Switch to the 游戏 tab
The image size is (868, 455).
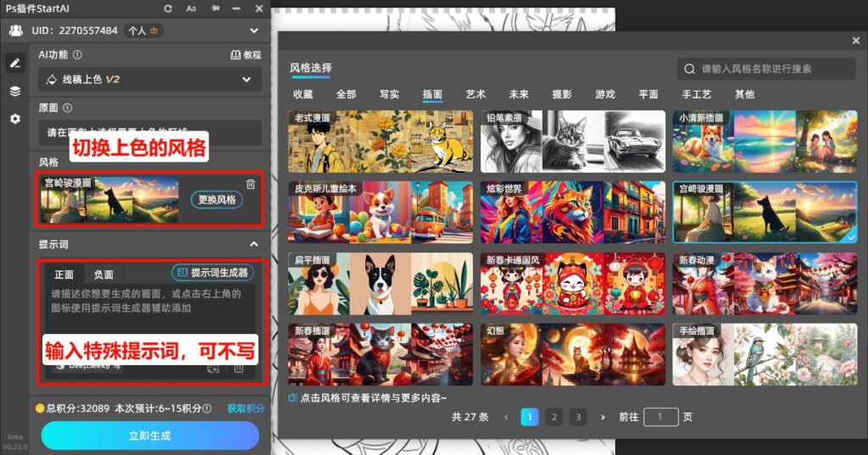(x=605, y=94)
